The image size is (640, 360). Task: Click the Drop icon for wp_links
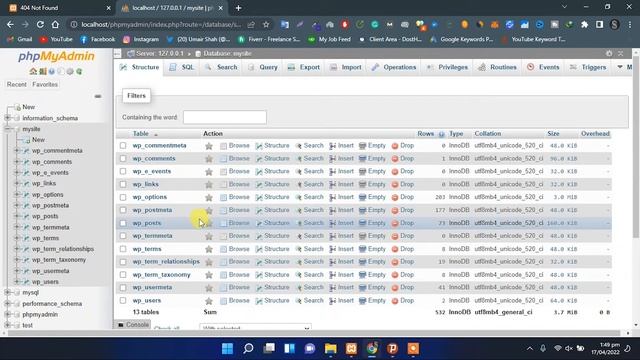pos(395,184)
